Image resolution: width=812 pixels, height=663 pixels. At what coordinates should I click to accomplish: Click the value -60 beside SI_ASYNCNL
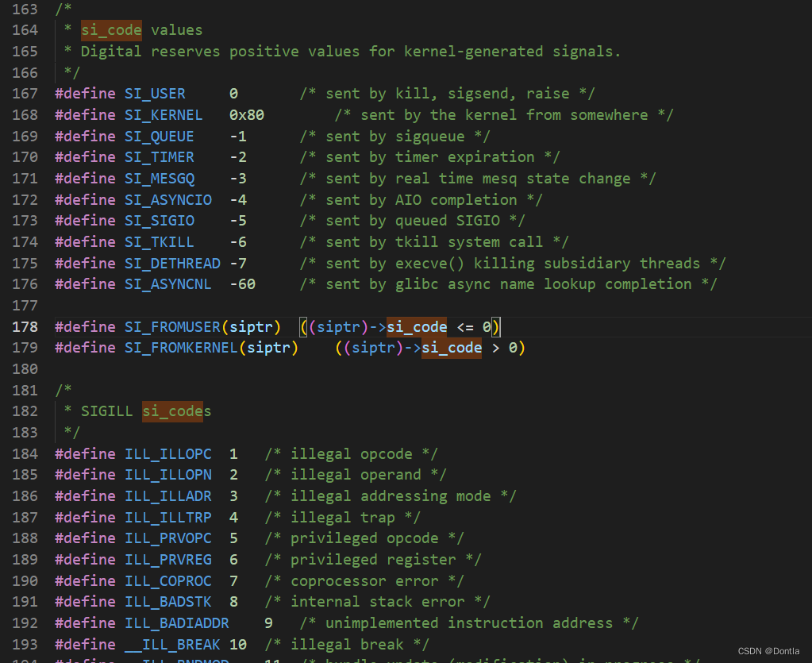pos(241,283)
